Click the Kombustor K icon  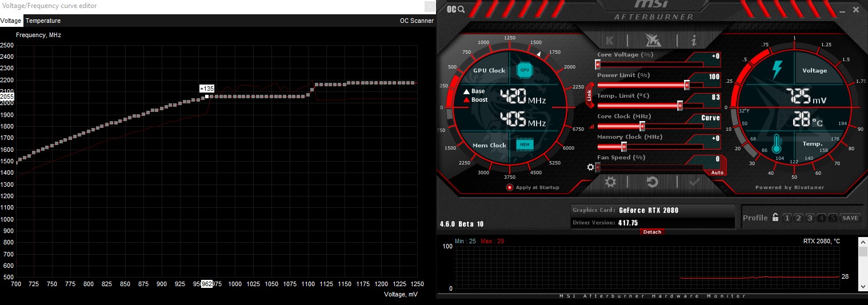point(610,40)
